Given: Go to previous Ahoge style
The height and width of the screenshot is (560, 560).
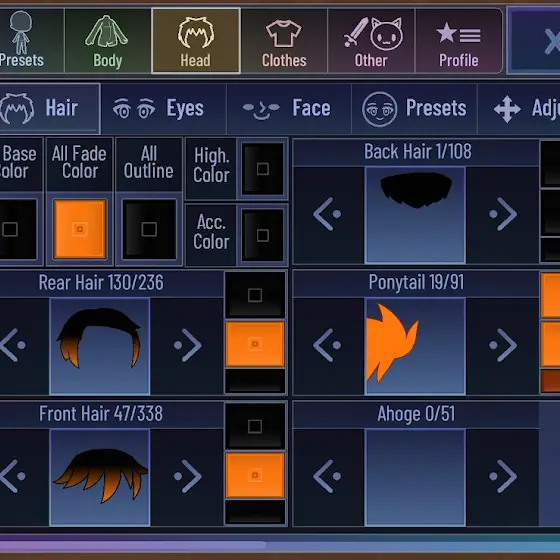Looking at the screenshot, I should (x=328, y=476).
